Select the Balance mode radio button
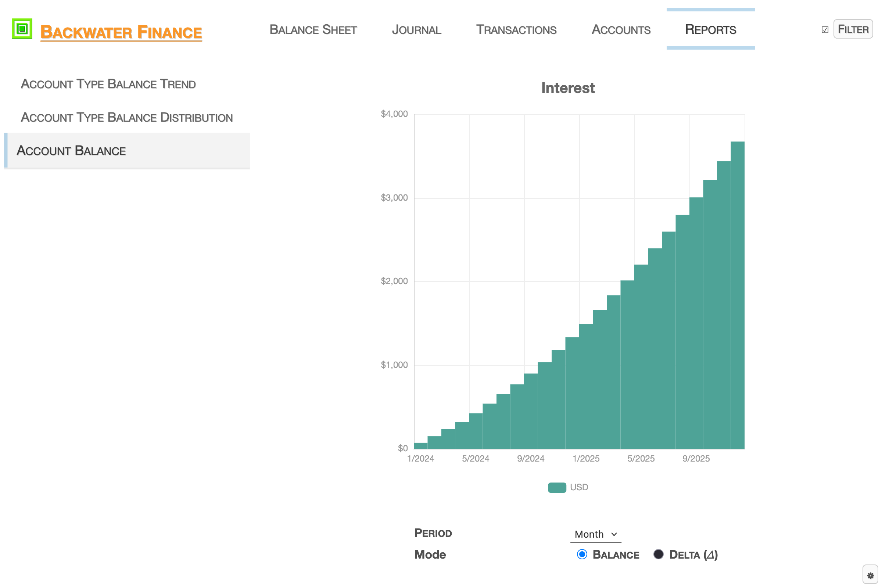 pos(582,554)
